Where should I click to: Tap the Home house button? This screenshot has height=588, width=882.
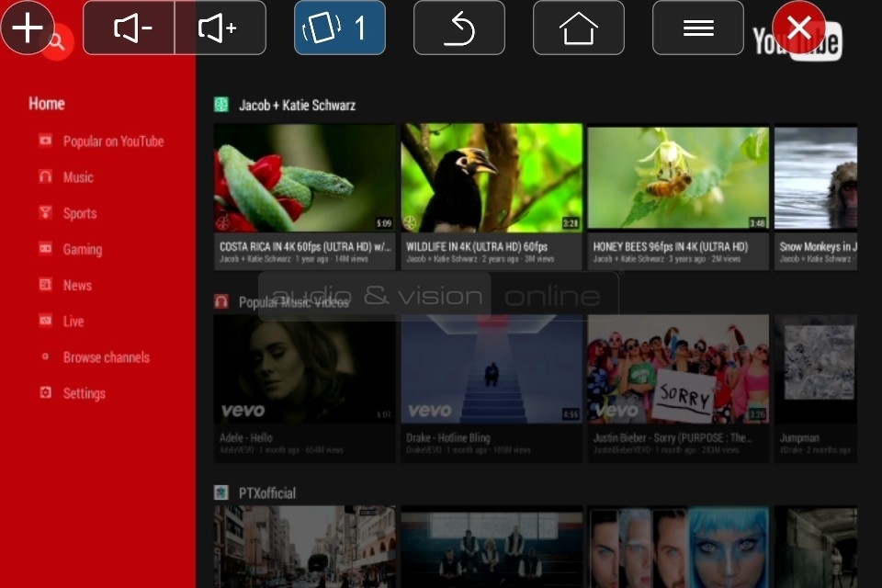click(578, 28)
